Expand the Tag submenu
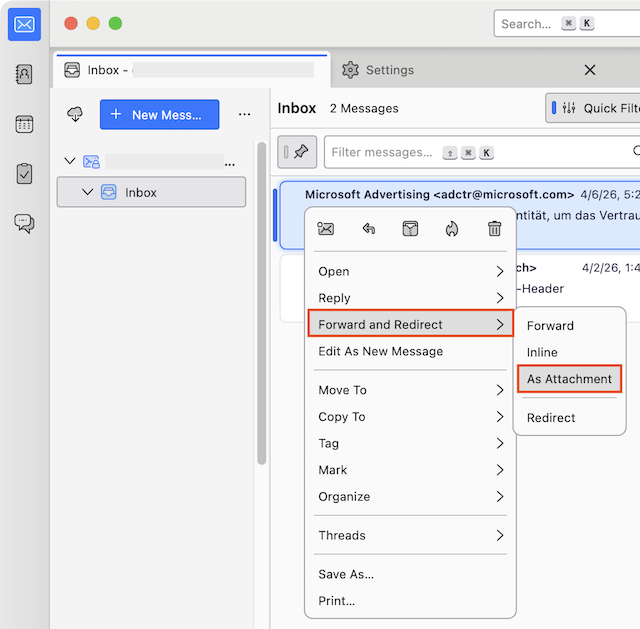640x629 pixels. coord(411,443)
